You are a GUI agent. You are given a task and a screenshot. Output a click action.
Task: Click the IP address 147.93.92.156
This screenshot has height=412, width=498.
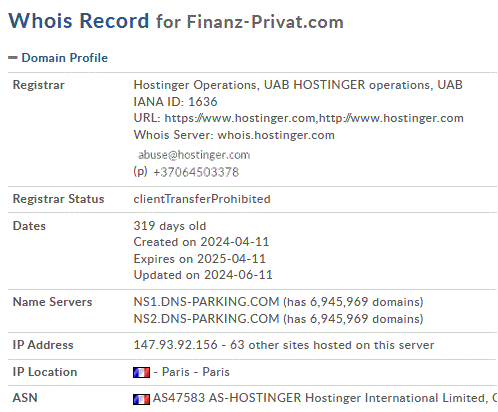(x=175, y=345)
